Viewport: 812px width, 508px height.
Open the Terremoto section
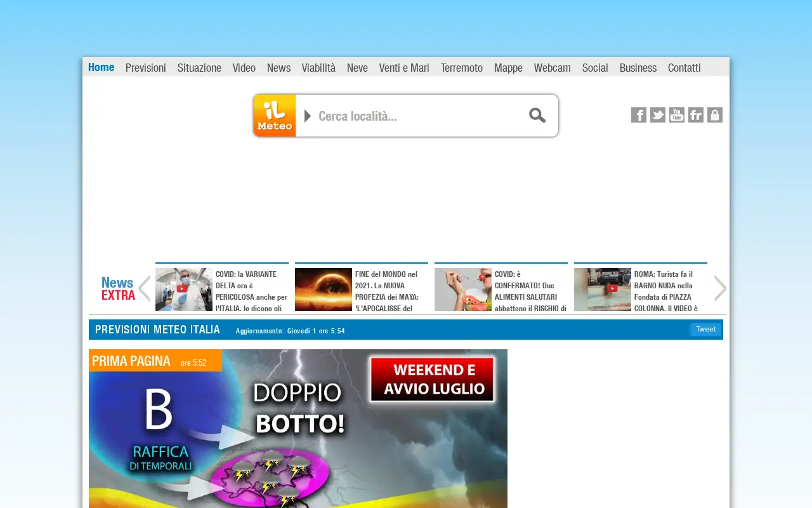tap(462, 68)
